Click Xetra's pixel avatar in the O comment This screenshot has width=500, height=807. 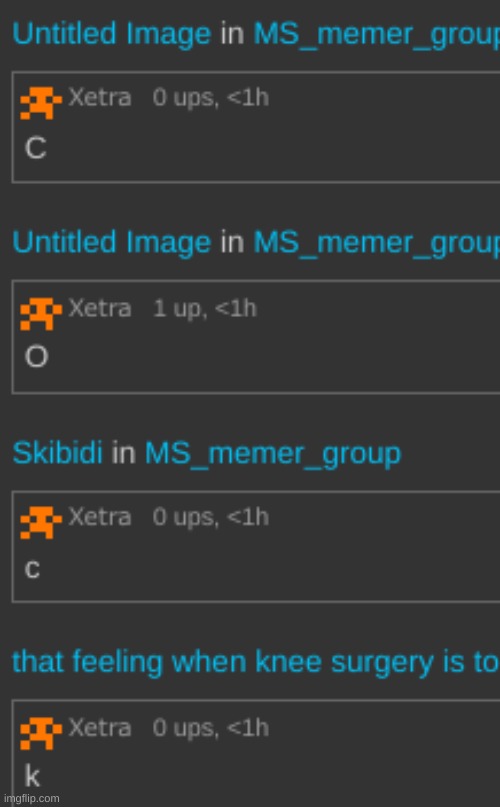tap(41, 313)
